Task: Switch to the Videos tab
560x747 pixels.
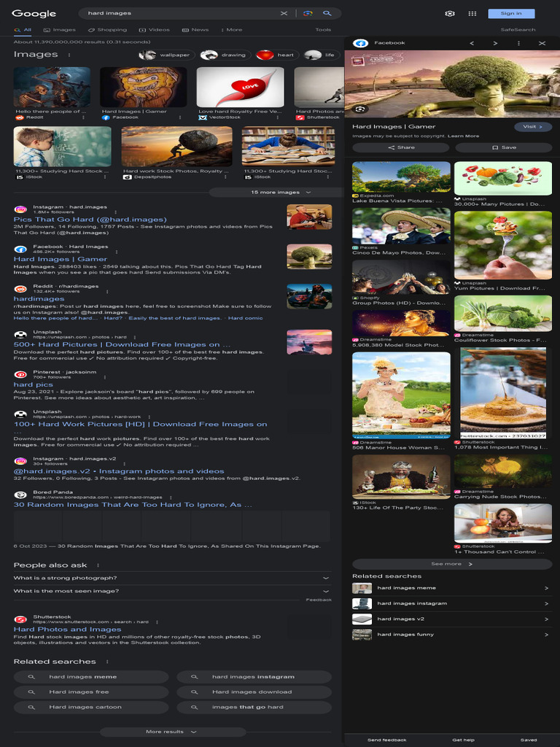Action: [x=155, y=29]
